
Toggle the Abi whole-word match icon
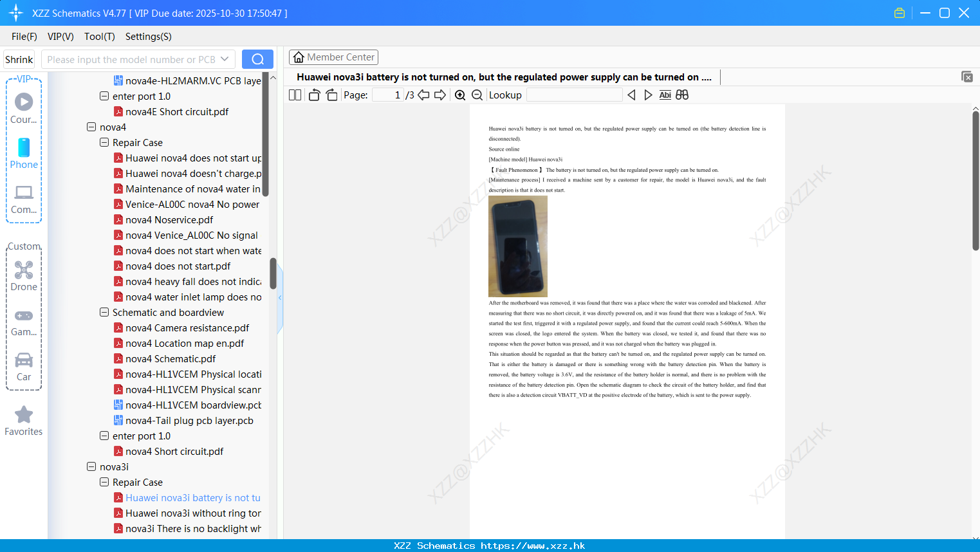pyautogui.click(x=665, y=95)
